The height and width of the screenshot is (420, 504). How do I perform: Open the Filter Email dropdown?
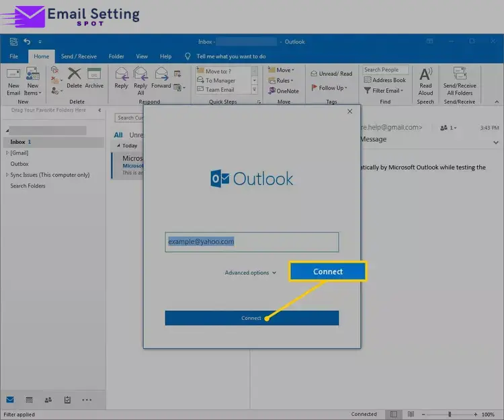tap(384, 91)
